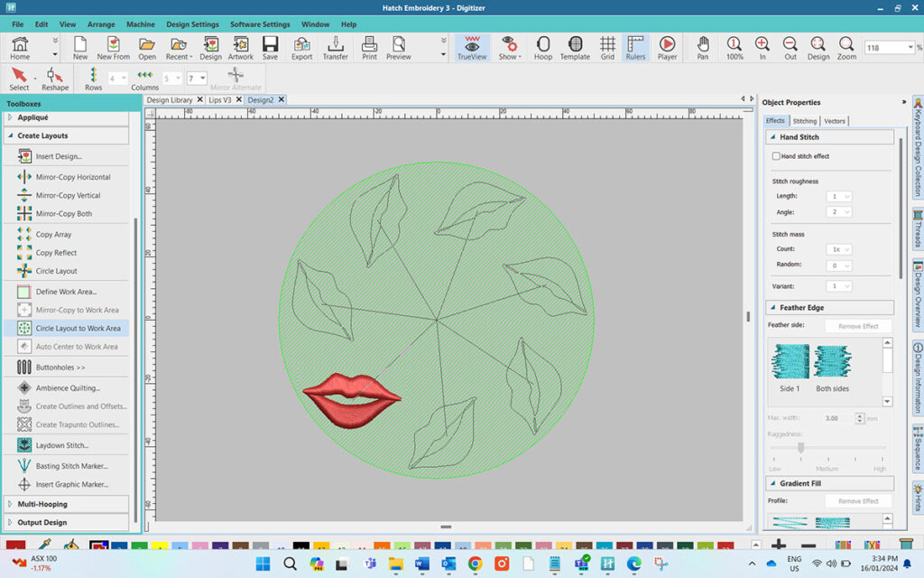The width and height of the screenshot is (924, 578).
Task: Open the Arrange menu
Action: (101, 24)
